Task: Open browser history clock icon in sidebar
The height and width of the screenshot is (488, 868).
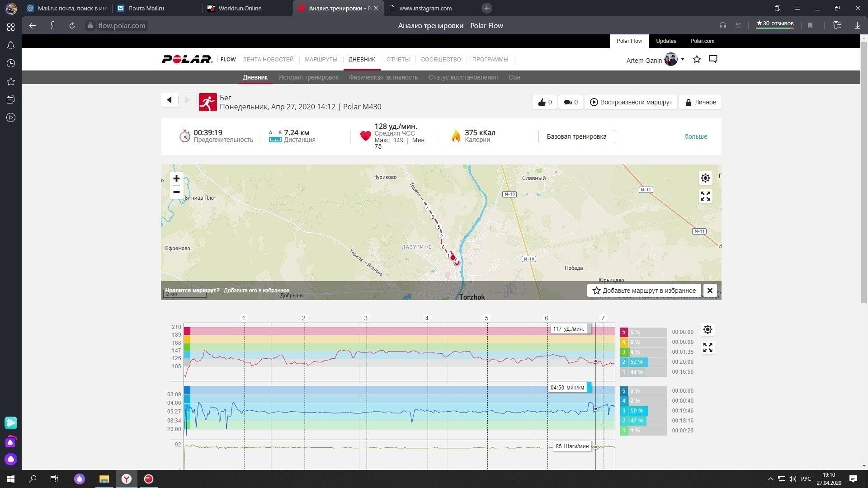Action: coord(11,63)
